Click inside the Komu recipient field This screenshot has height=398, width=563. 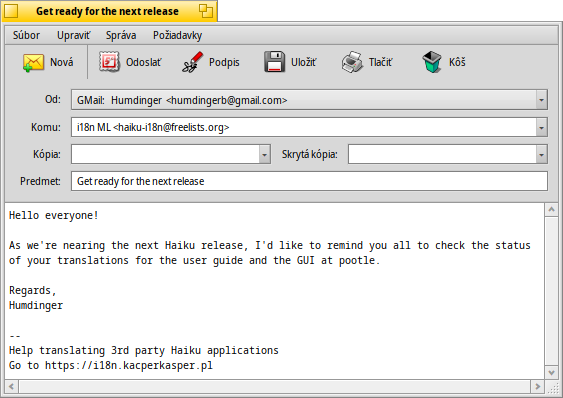pos(304,127)
